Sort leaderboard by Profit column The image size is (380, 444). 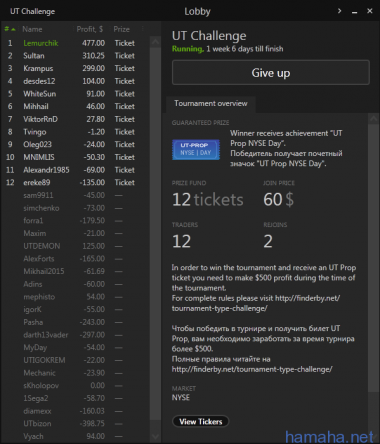click(x=90, y=29)
